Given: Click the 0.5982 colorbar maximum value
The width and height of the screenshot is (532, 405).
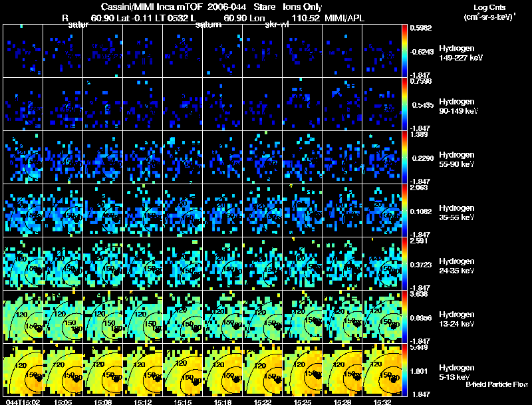Looking at the screenshot, I should (421, 28).
